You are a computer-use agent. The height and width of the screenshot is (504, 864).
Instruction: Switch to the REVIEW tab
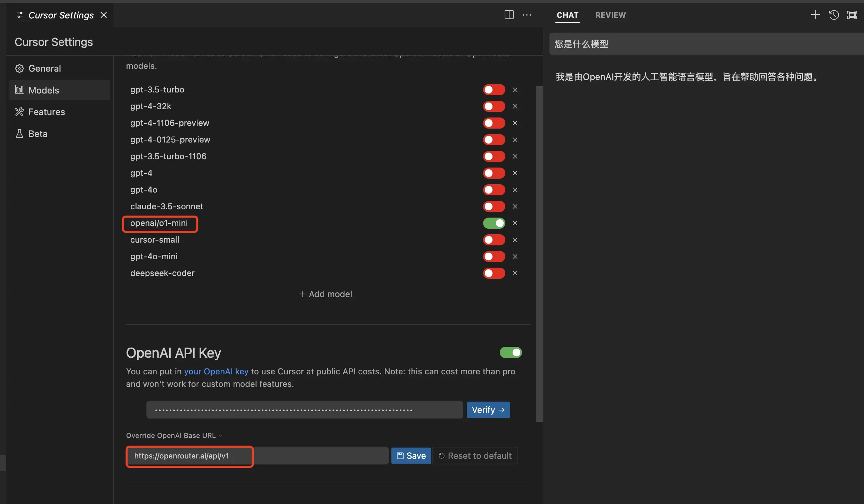tap(610, 15)
